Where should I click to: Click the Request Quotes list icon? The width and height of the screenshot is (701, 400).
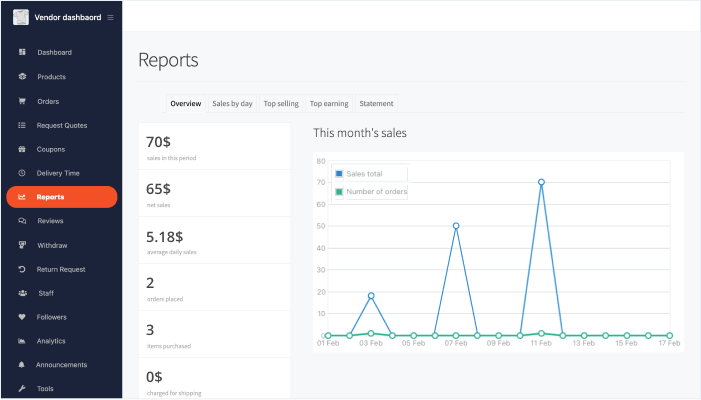(21, 125)
